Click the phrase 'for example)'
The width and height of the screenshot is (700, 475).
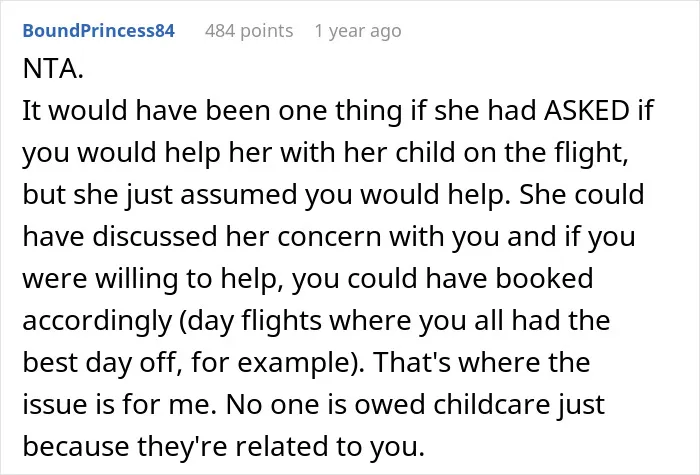click(x=278, y=362)
